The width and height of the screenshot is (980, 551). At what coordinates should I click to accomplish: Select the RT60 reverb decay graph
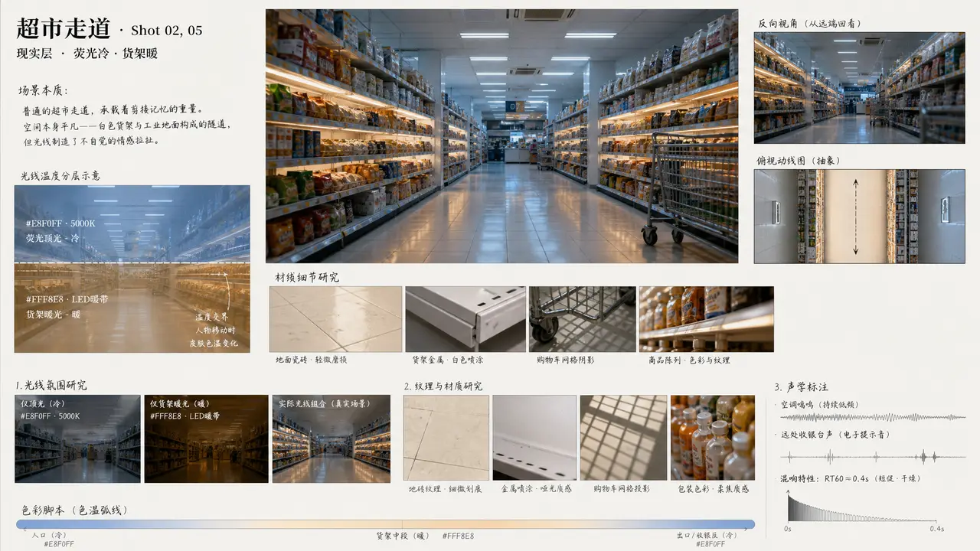pyautogui.click(x=863, y=507)
